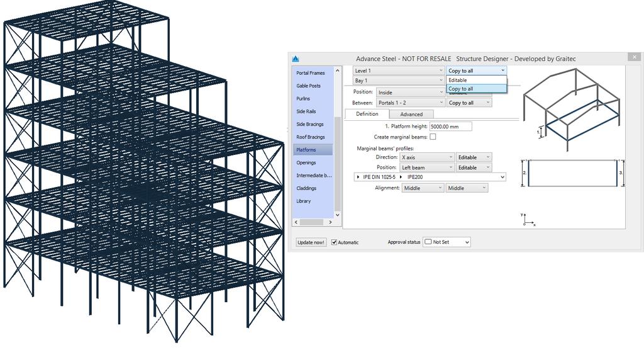Select the Platforms category
This screenshot has height=350, width=644.
[x=313, y=150]
